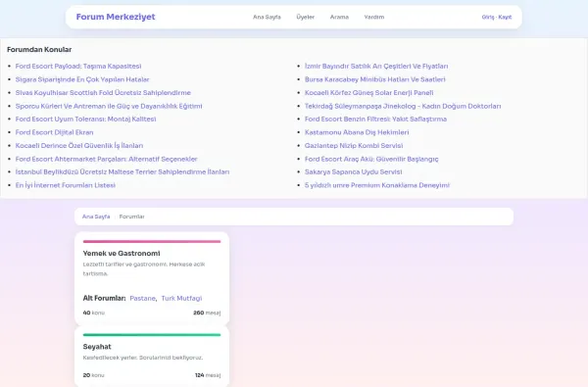Open Ford Escort Benzin Filtresi topic

(x=375, y=119)
